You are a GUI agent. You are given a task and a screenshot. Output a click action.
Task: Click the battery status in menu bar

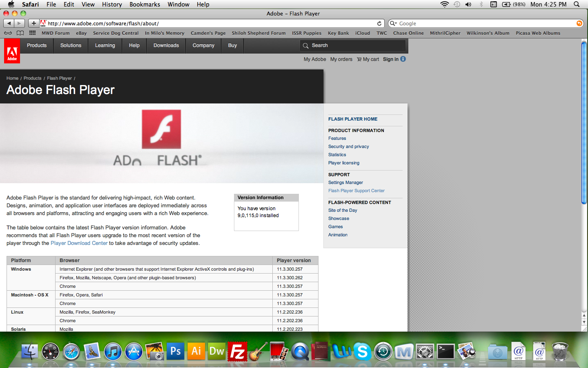(514, 4)
